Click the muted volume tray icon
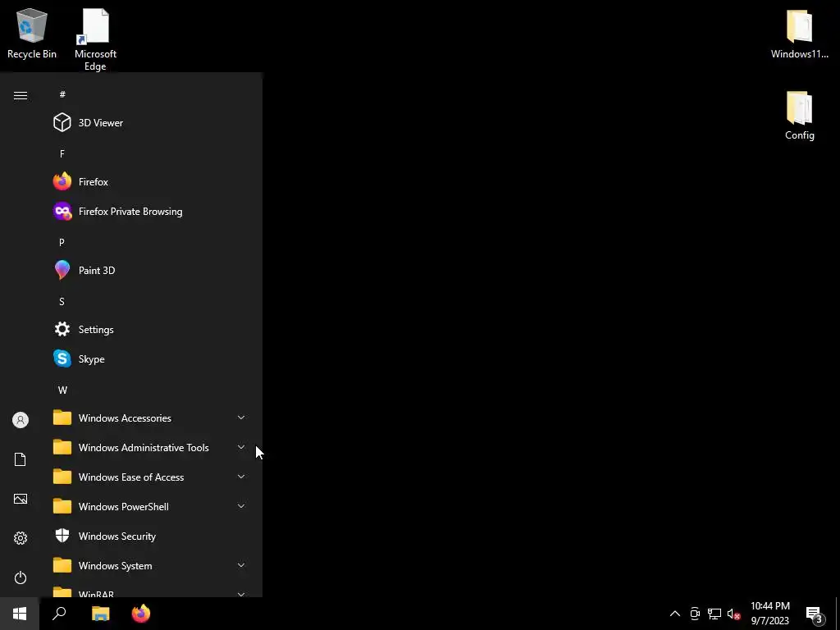Viewport: 840px width, 630px height. coord(733,614)
